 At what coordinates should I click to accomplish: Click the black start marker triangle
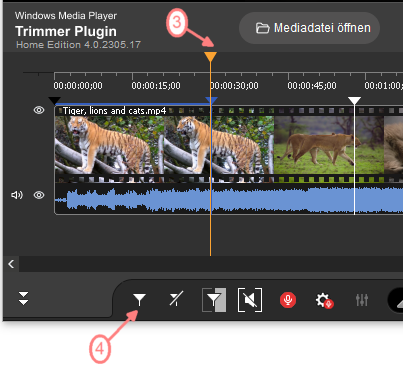(54, 100)
